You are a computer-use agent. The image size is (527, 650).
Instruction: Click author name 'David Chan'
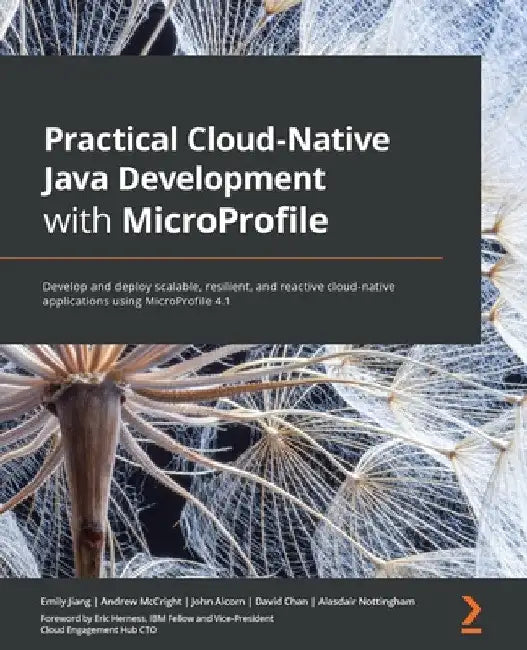pyautogui.click(x=282, y=601)
